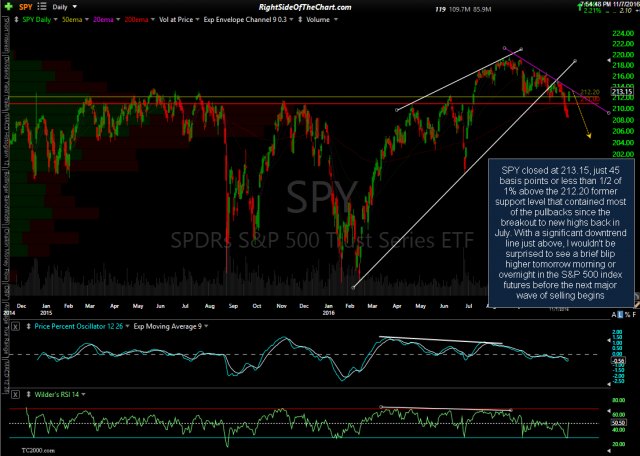Select the A arithmetic scale option
This screenshot has height=456, width=640.
click(x=613, y=315)
